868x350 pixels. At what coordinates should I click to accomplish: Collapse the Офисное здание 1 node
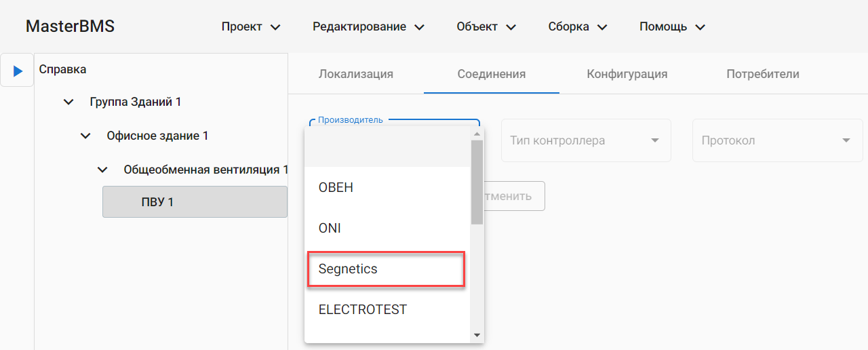point(85,136)
